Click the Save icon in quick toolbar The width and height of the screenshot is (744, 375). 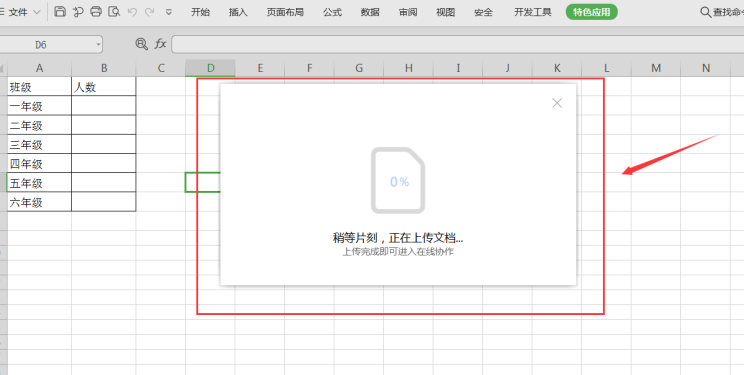[x=60, y=12]
